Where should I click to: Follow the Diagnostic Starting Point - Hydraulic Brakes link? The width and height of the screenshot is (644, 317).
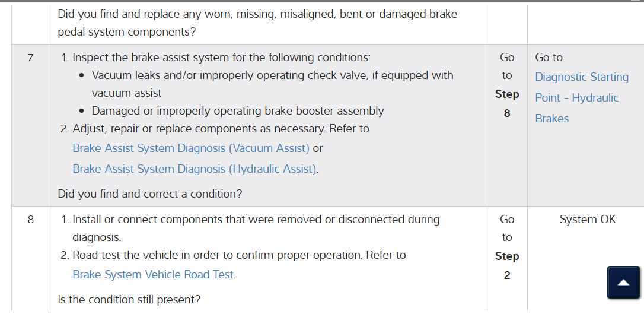pos(581,97)
